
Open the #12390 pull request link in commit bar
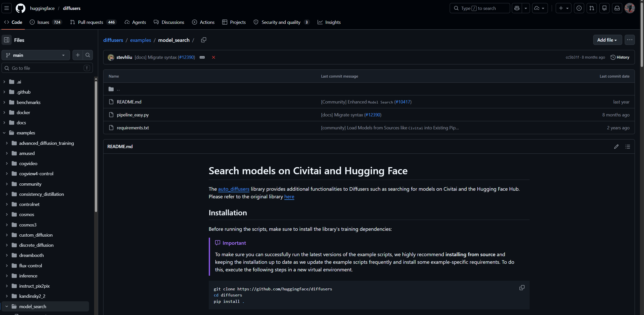click(186, 57)
